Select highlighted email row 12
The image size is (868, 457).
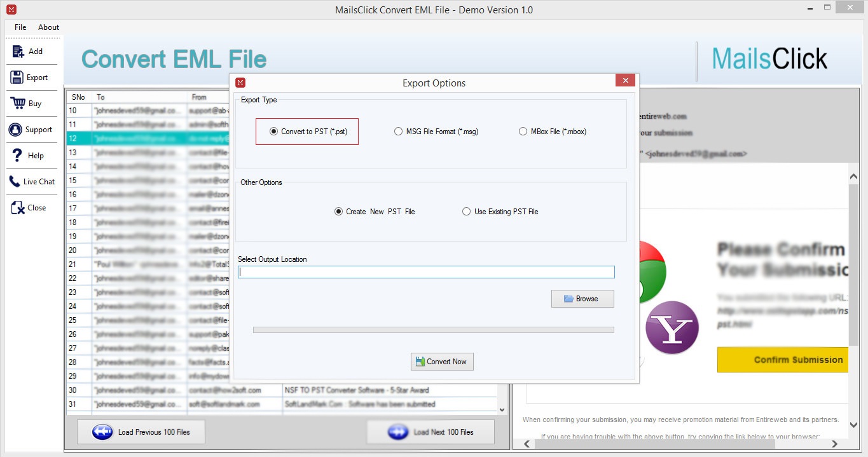(148, 139)
